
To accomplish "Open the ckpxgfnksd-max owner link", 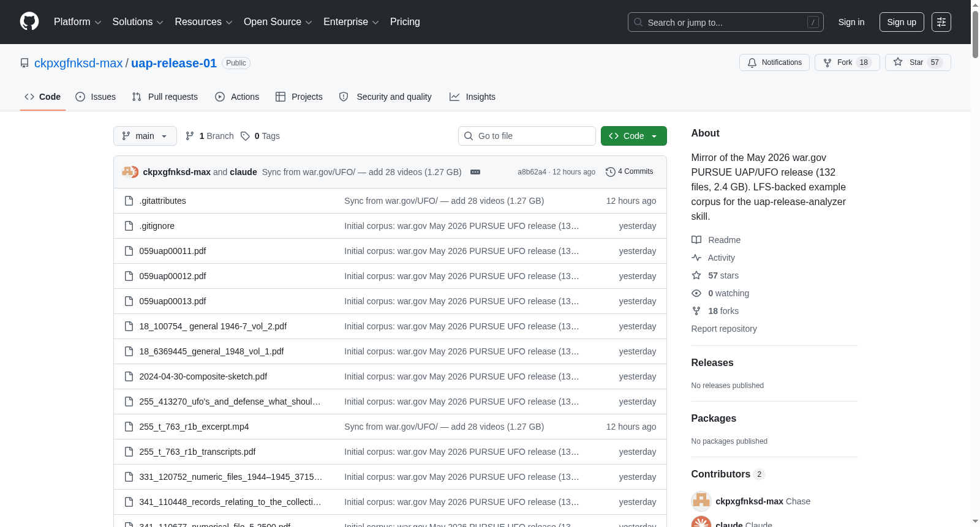I will click(x=78, y=63).
